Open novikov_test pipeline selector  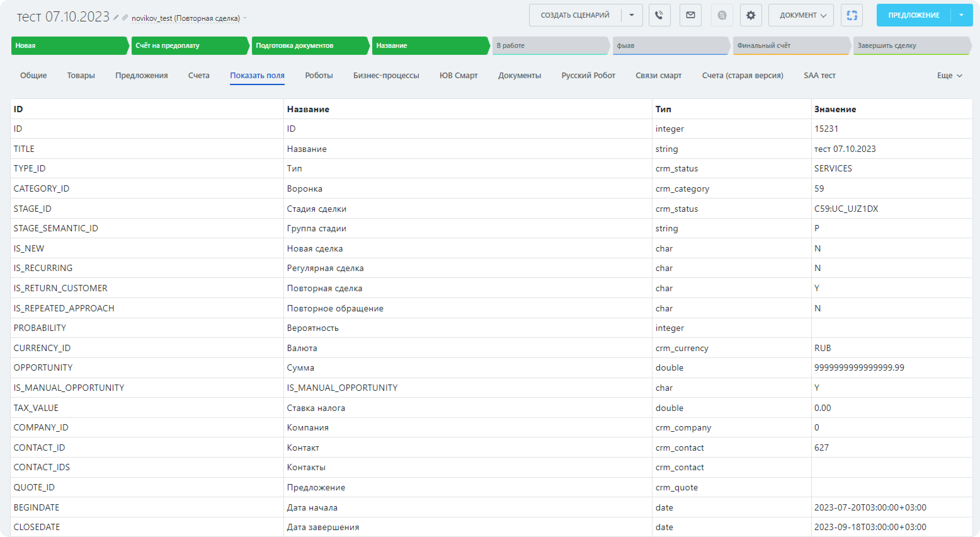click(186, 18)
